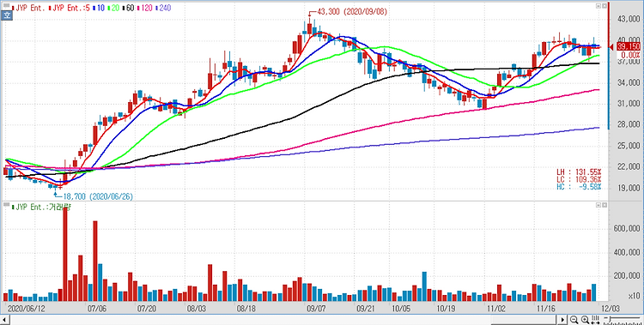Select the 120-day moving average legend
Viewport: 644px width, 325px height.
click(x=146, y=8)
